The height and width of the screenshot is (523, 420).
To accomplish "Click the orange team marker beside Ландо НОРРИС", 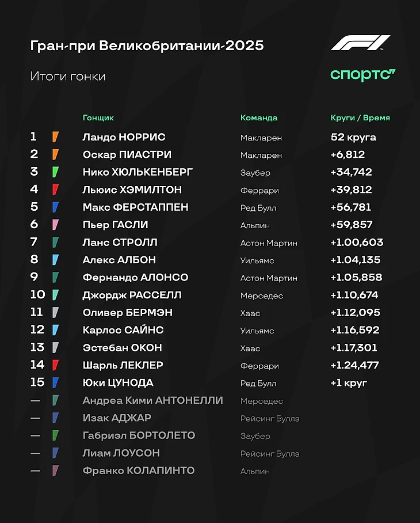I will (55, 137).
